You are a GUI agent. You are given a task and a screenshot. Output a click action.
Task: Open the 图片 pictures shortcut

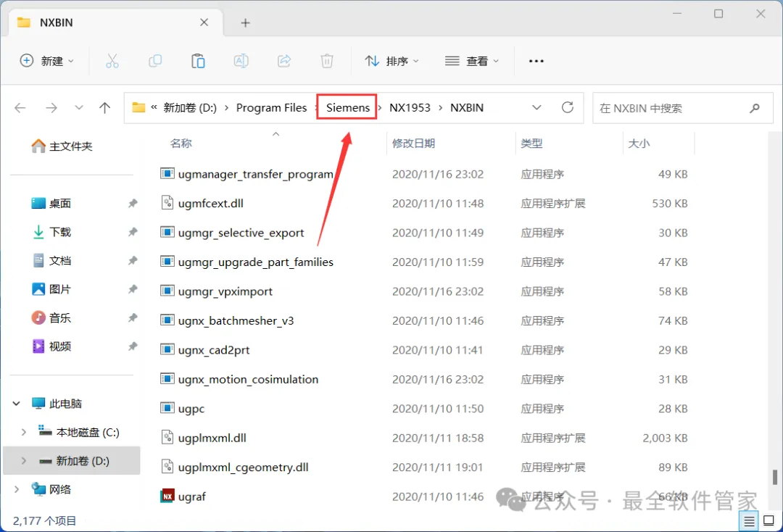(x=51, y=289)
